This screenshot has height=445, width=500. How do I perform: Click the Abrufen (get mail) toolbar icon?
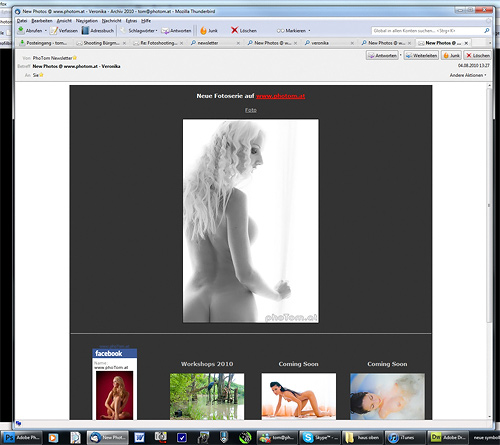21,30
